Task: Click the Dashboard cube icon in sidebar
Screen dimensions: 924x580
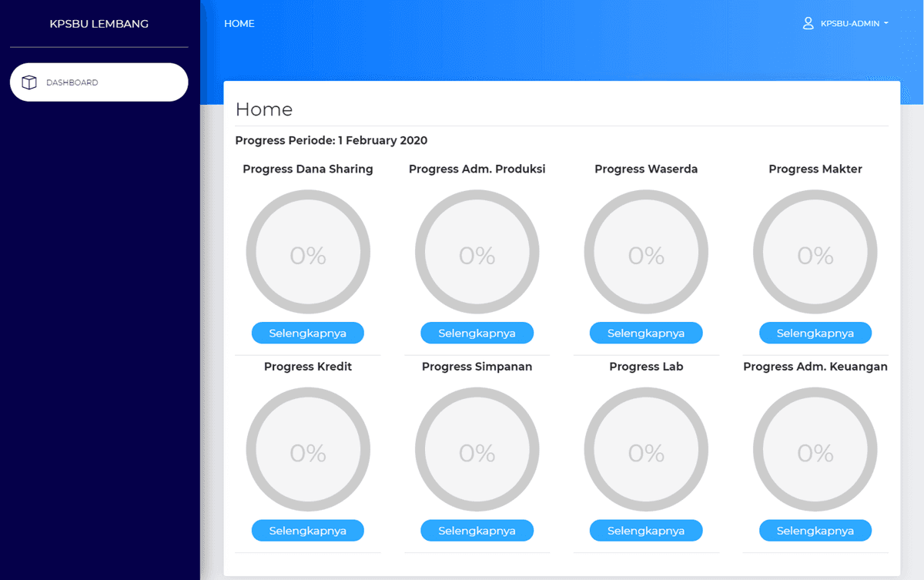Action: [29, 82]
